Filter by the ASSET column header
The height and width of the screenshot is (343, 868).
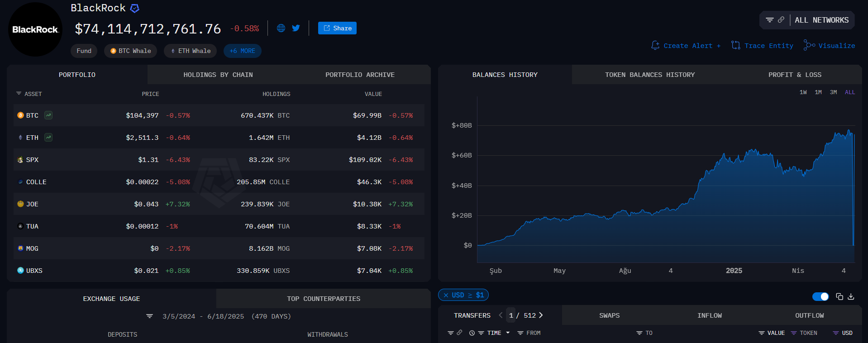coord(29,94)
